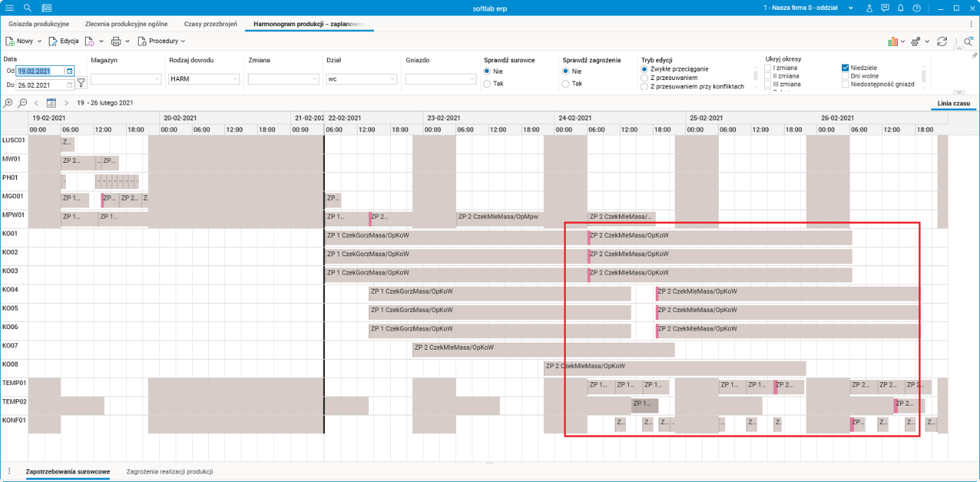The width and height of the screenshot is (980, 482).
Task: Choose Zwykłe przeciąganie edit mode
Action: point(644,69)
